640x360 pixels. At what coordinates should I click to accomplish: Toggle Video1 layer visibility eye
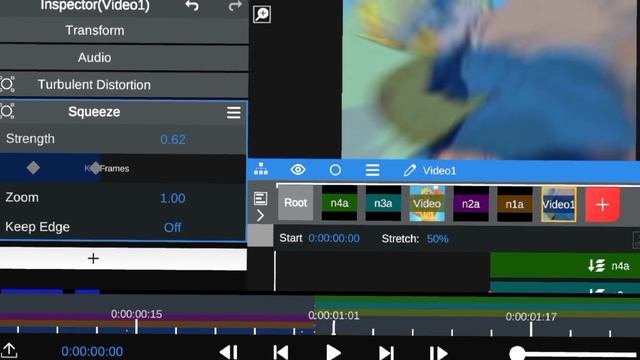click(298, 169)
